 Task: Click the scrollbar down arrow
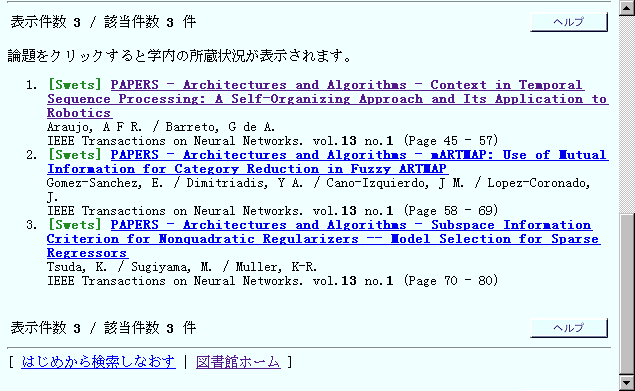(627, 383)
